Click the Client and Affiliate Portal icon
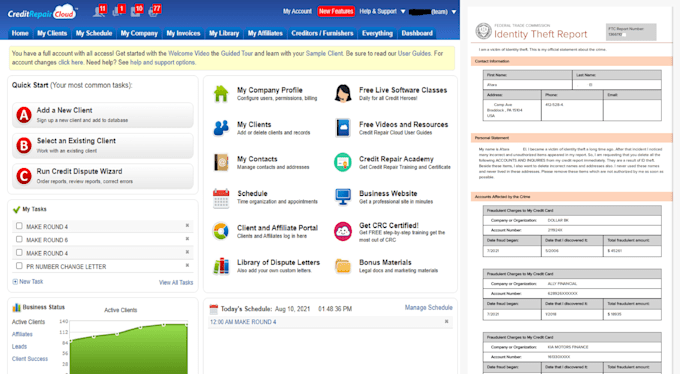Screen dimensions: 680x374 [221, 231]
